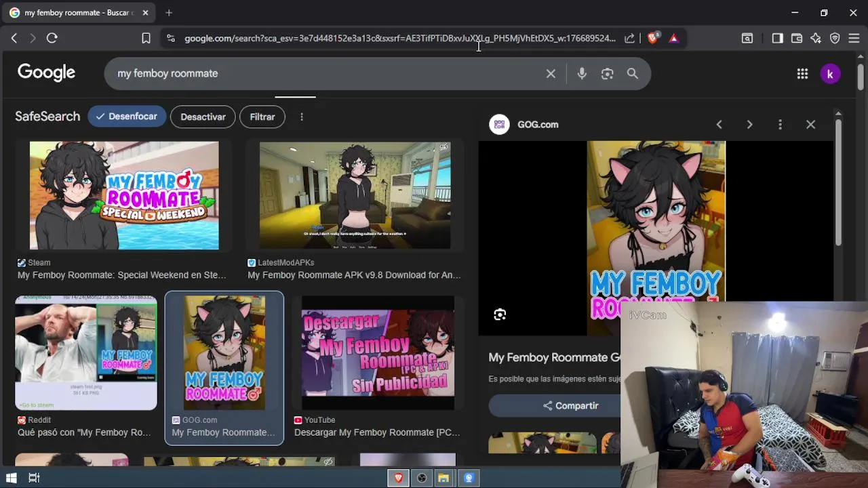The image size is (868, 488).
Task: Open Brave Rewards triangle icon
Action: tap(673, 39)
